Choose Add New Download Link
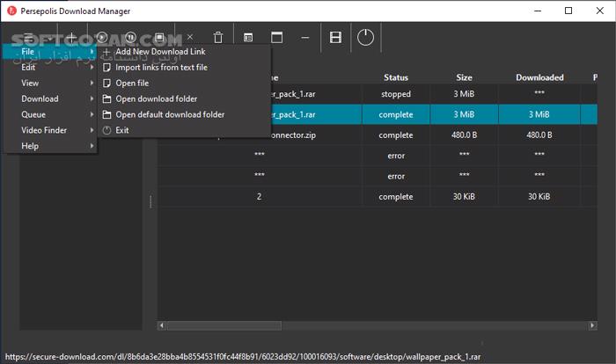The height and width of the screenshot is (364, 616). coord(160,52)
